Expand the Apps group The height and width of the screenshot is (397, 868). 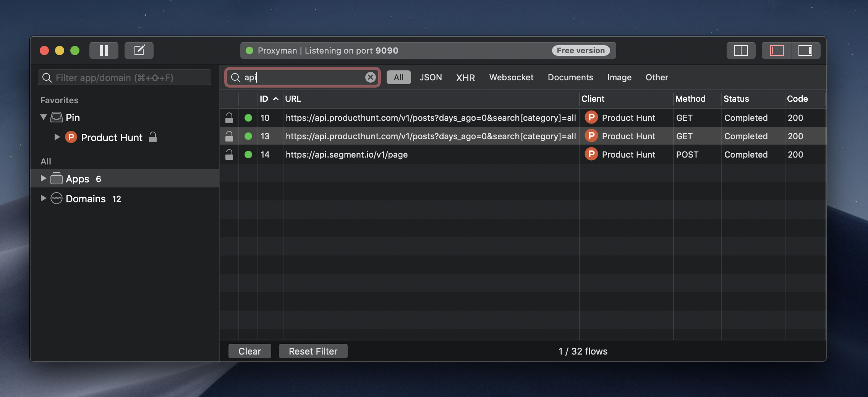click(x=43, y=178)
